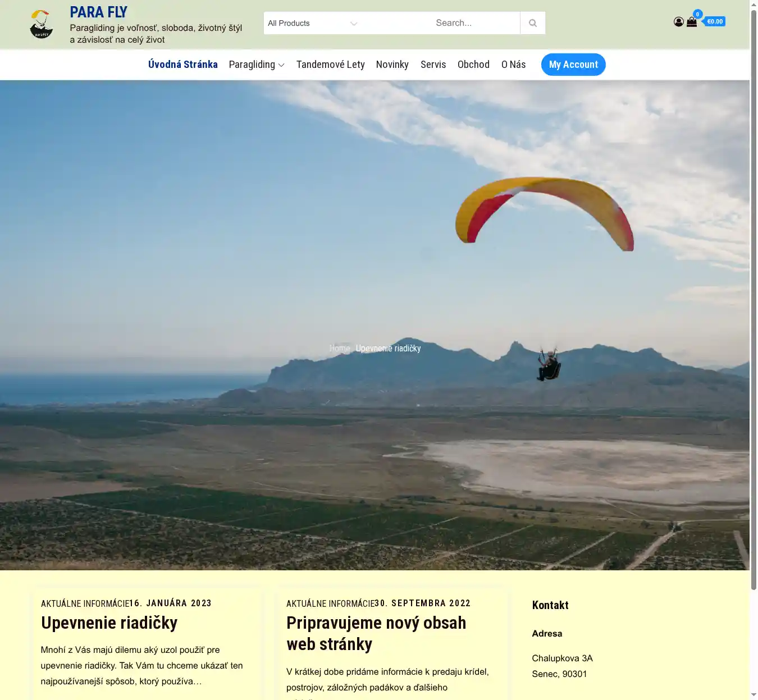Viewport: 758px width, 700px height.
Task: Open Tandemové Lety menu item
Action: [x=330, y=65]
